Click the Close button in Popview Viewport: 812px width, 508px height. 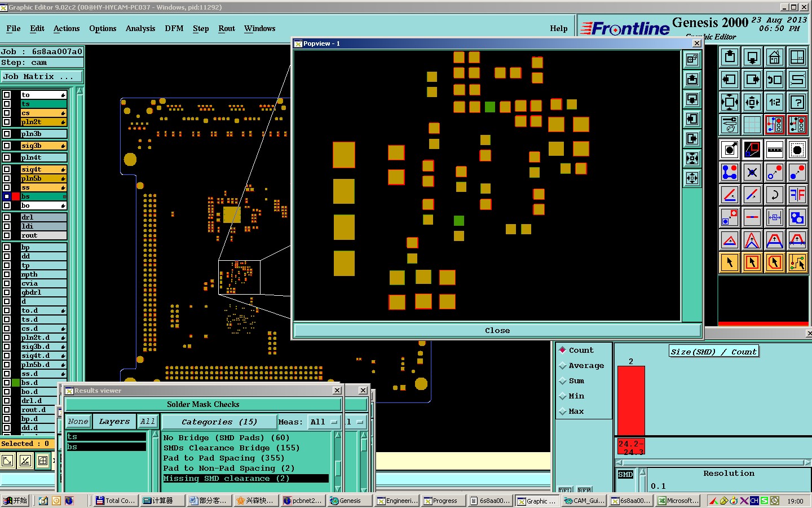coord(497,331)
